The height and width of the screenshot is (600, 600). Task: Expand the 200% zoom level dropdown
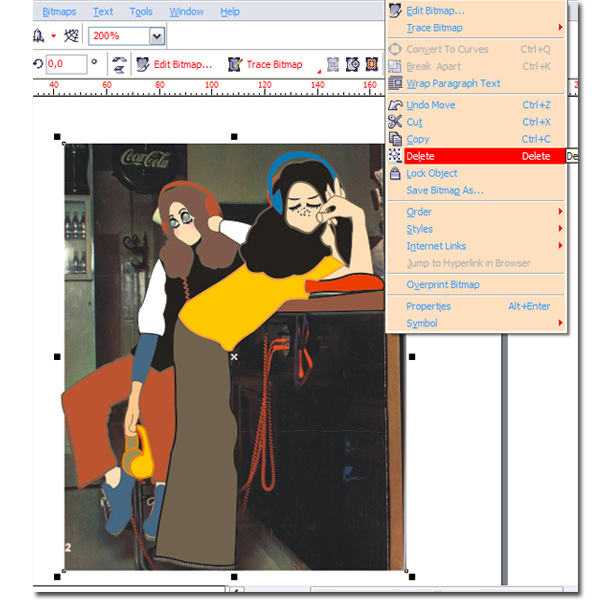pyautogui.click(x=157, y=36)
